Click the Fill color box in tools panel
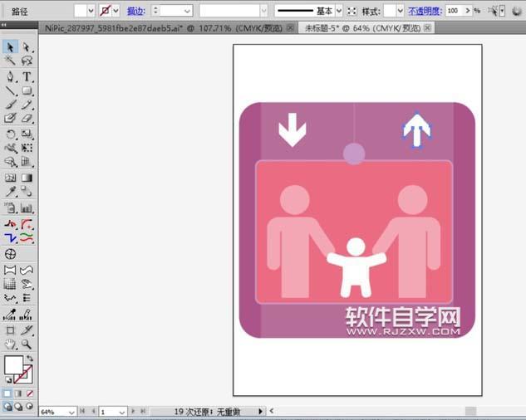526x420 pixels. (14, 365)
